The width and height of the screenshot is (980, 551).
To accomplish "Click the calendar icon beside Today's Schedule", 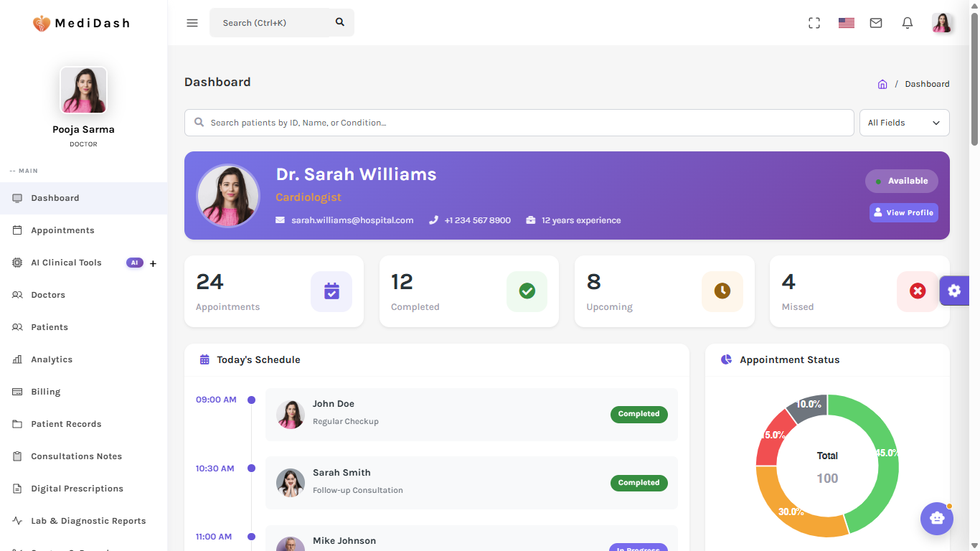I will pos(204,359).
